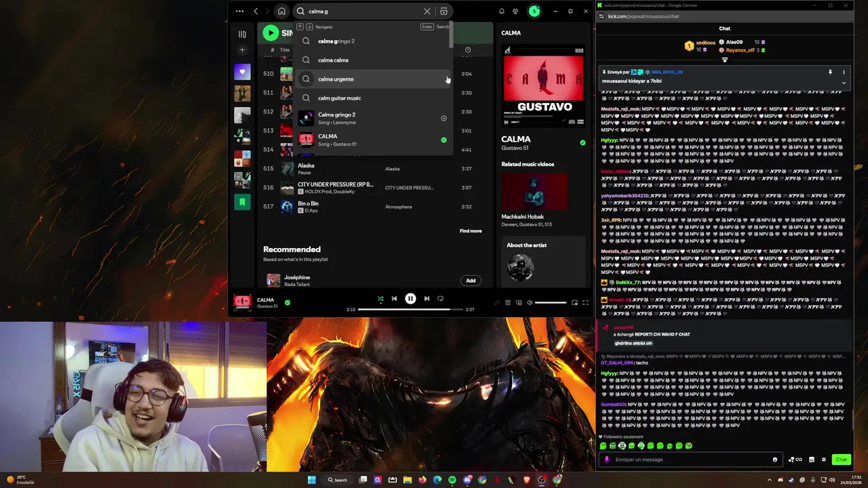Create a playlist with the plus icon
This screenshot has width=868, height=488.
[242, 50]
